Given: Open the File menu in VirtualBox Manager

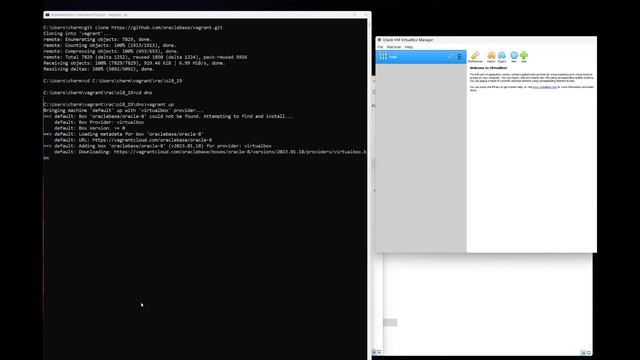Looking at the screenshot, I should tap(380, 47).
